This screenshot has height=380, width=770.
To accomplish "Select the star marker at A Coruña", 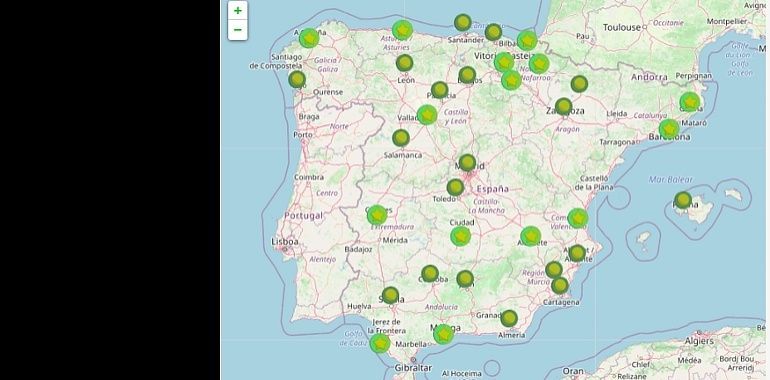I will [309, 38].
